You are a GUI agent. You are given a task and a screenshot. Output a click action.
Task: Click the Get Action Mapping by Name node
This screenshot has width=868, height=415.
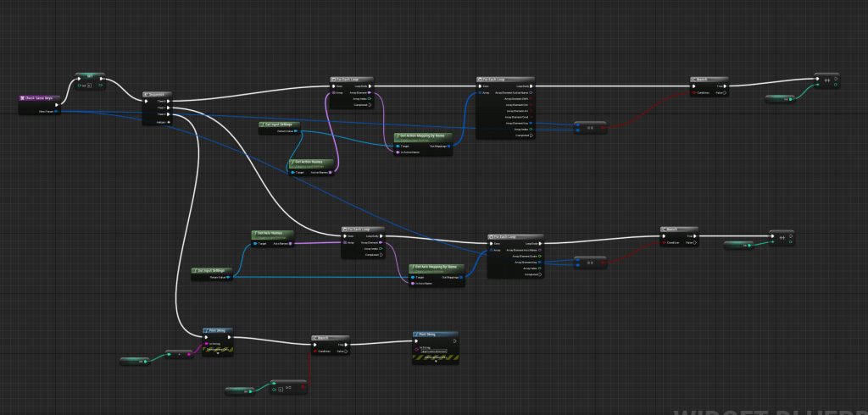click(423, 135)
